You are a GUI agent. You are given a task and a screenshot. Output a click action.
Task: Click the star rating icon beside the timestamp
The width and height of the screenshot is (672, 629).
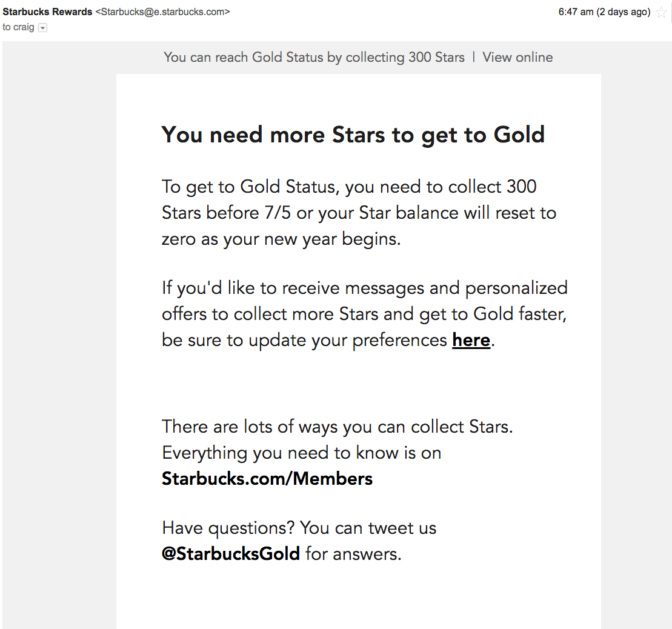pos(662,11)
